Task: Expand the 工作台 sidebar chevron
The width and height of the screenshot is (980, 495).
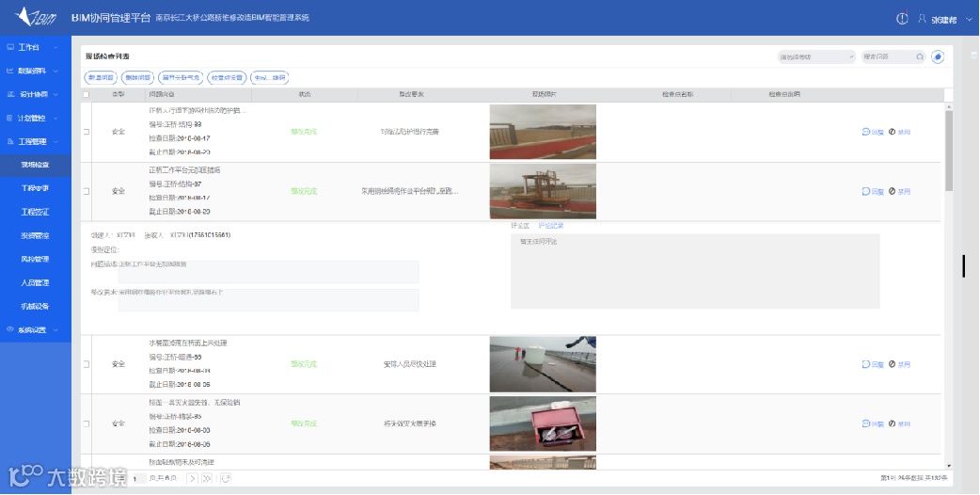Action: point(55,47)
